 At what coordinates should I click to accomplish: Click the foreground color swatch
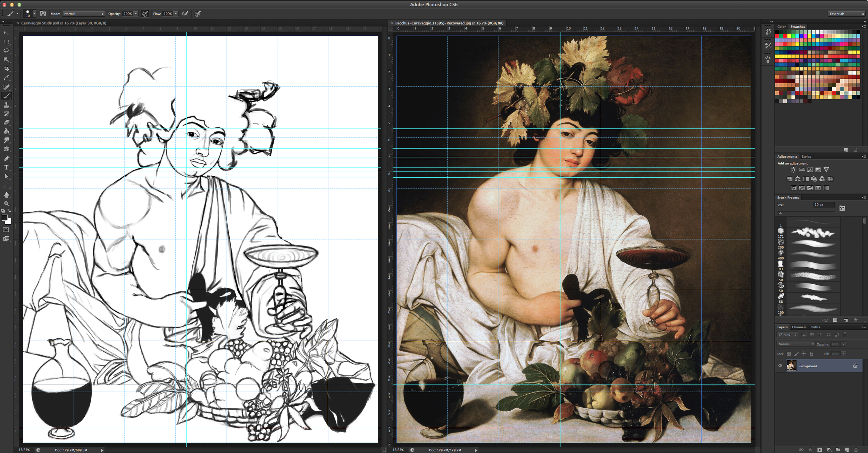5,218
